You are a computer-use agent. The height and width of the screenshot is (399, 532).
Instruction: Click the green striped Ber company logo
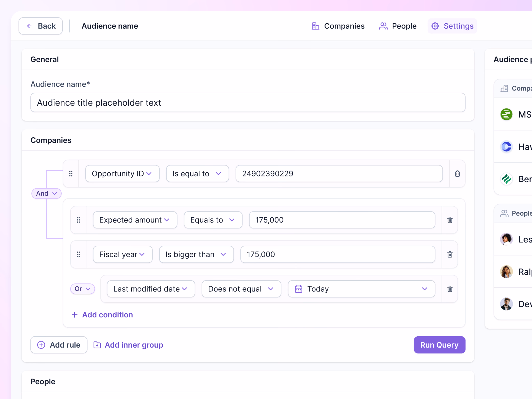tap(506, 179)
